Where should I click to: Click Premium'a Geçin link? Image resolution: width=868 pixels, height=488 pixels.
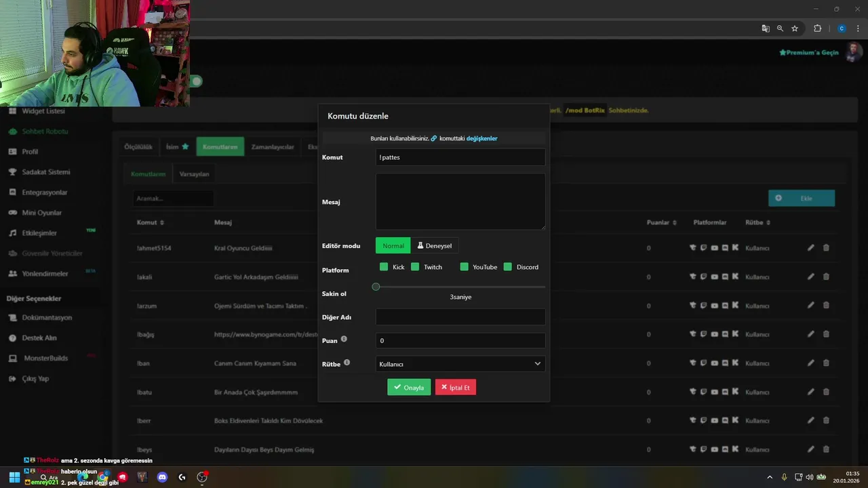click(809, 52)
